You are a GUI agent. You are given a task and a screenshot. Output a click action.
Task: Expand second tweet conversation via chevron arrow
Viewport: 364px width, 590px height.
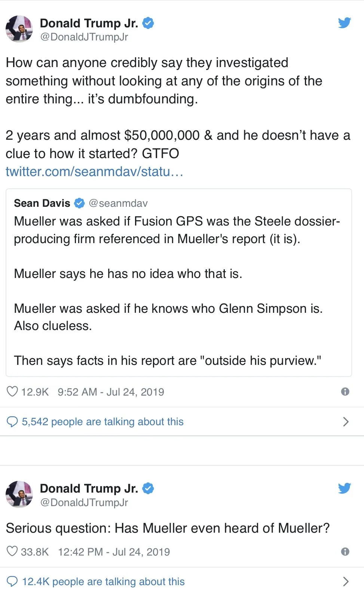point(346,581)
